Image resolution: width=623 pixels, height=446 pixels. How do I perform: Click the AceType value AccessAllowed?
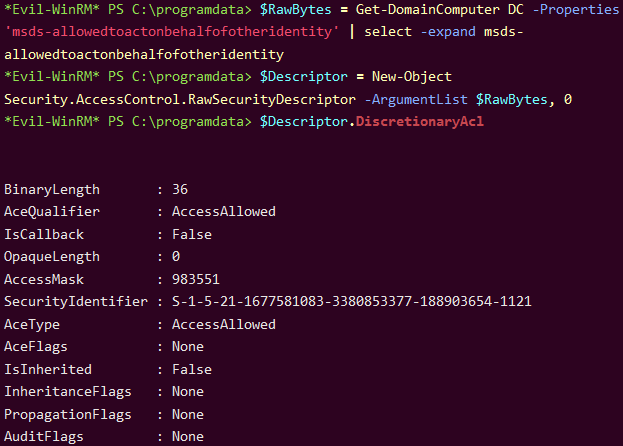[x=224, y=324]
